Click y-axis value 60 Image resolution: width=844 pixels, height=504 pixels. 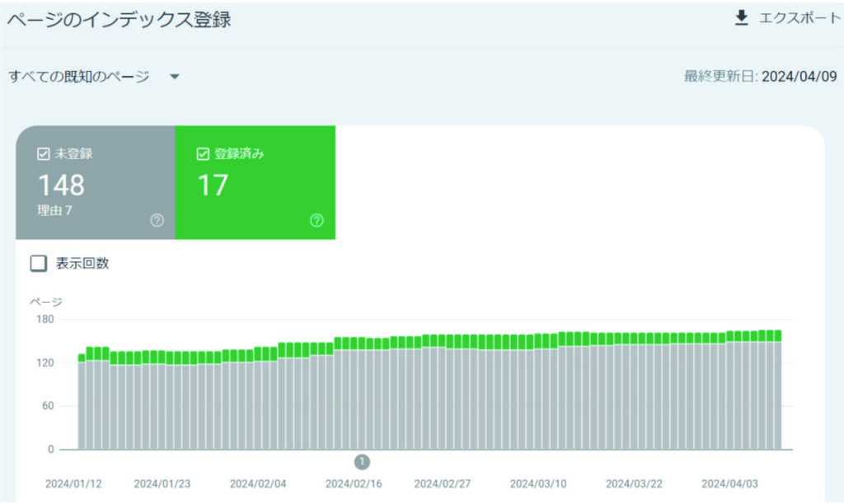(x=48, y=406)
